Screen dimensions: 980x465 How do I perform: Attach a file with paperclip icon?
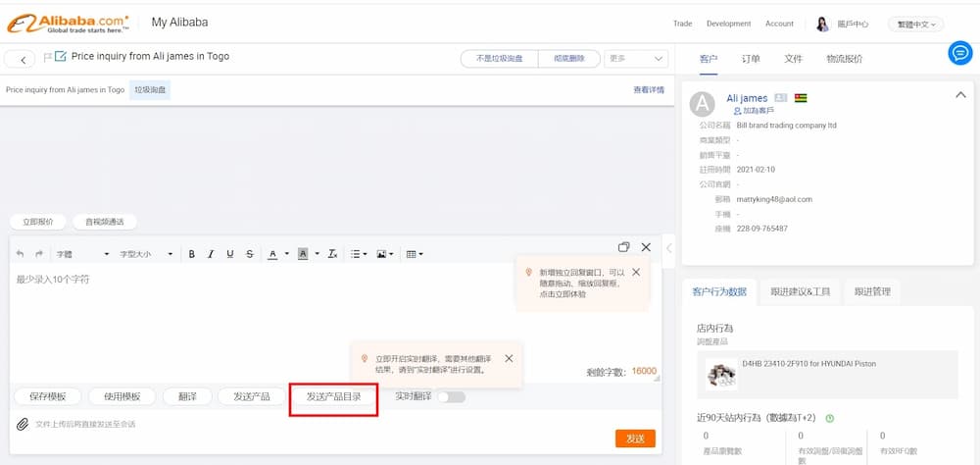click(22, 425)
